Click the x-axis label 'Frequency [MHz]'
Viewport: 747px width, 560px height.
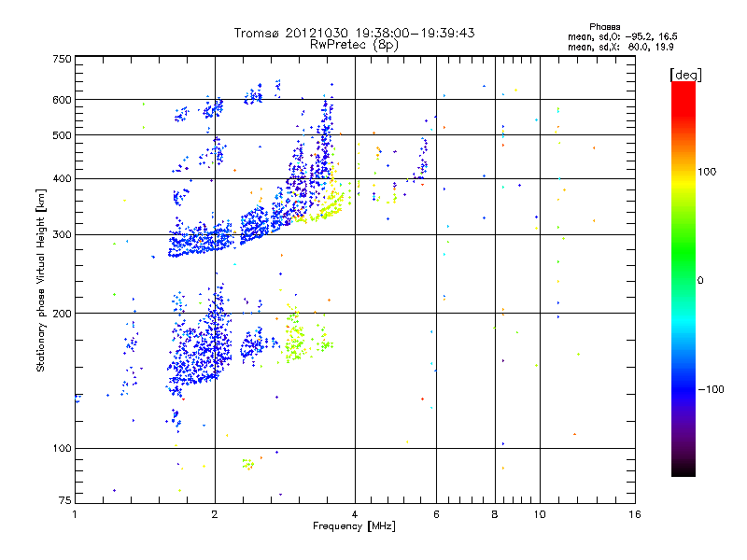(x=354, y=526)
